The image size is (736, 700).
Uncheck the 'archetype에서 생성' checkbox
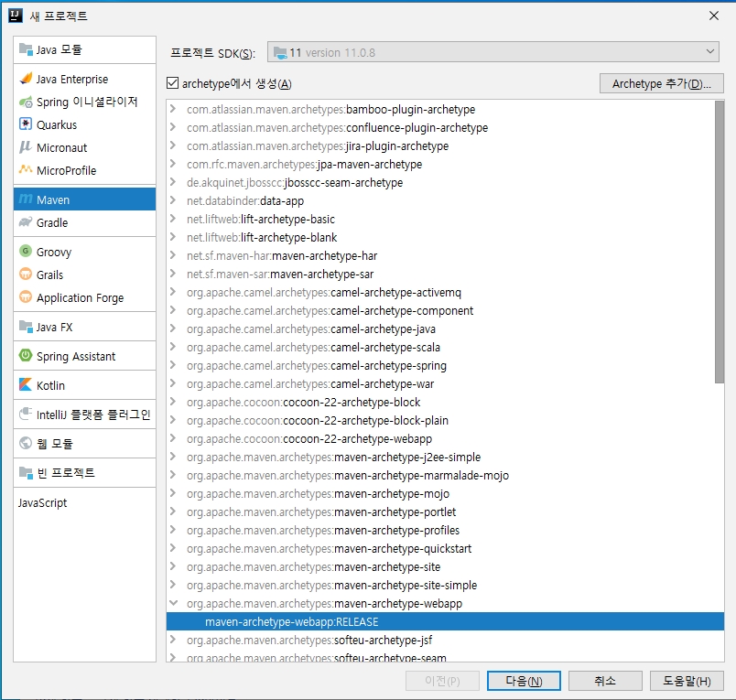click(172, 83)
